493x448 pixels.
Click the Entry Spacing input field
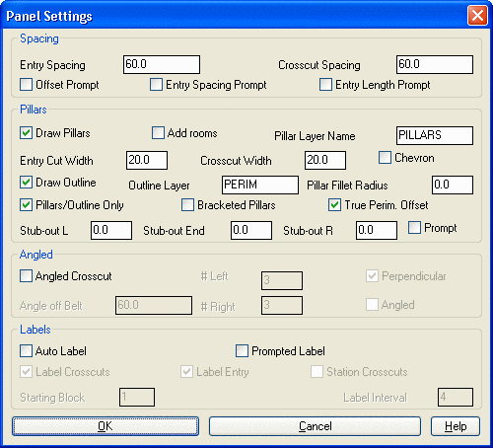pyautogui.click(x=162, y=64)
